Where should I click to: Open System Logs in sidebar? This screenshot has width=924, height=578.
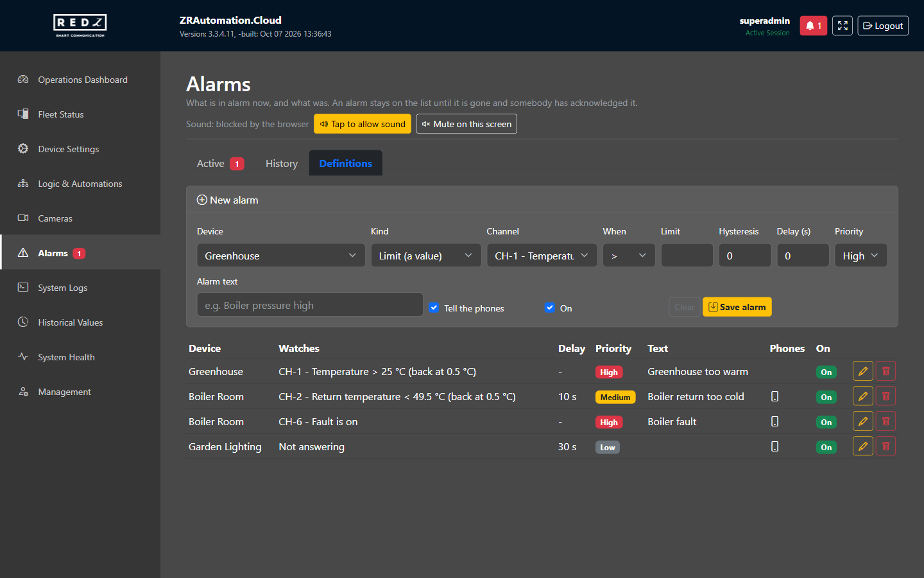[80, 288]
